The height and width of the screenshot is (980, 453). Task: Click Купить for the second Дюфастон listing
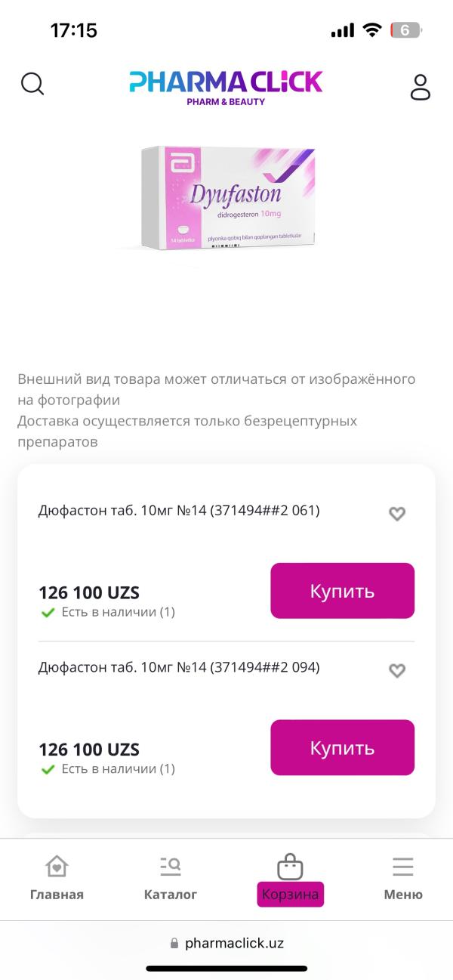[342, 747]
